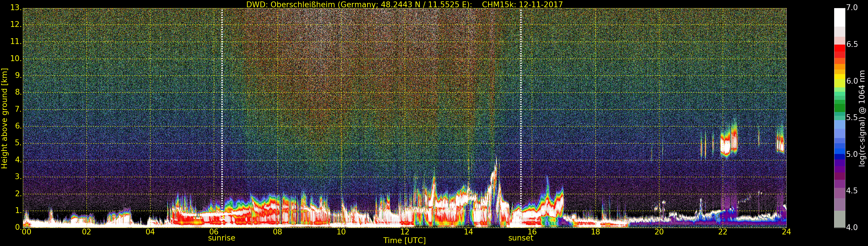Click the time tick label '08'

277,232
